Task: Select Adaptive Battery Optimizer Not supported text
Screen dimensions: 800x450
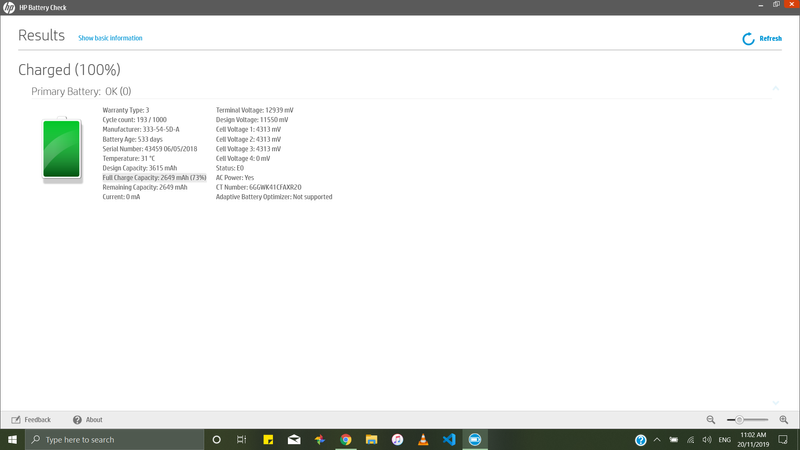Action: 274,197
